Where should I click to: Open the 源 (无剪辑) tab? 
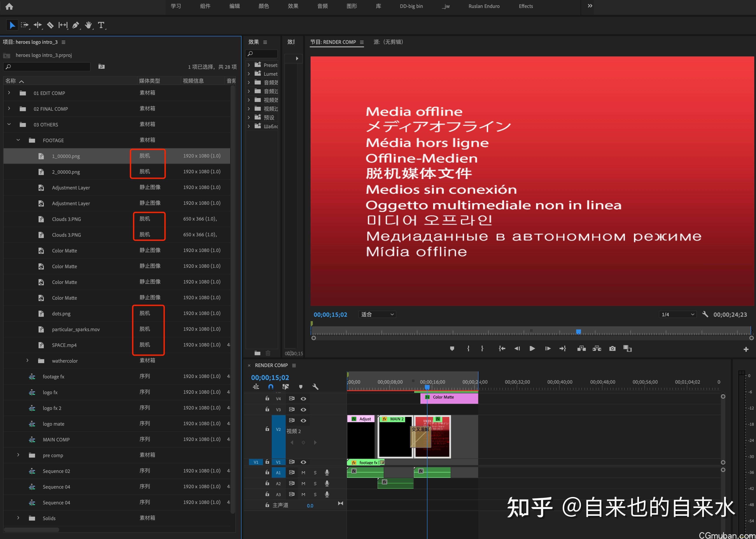[388, 42]
